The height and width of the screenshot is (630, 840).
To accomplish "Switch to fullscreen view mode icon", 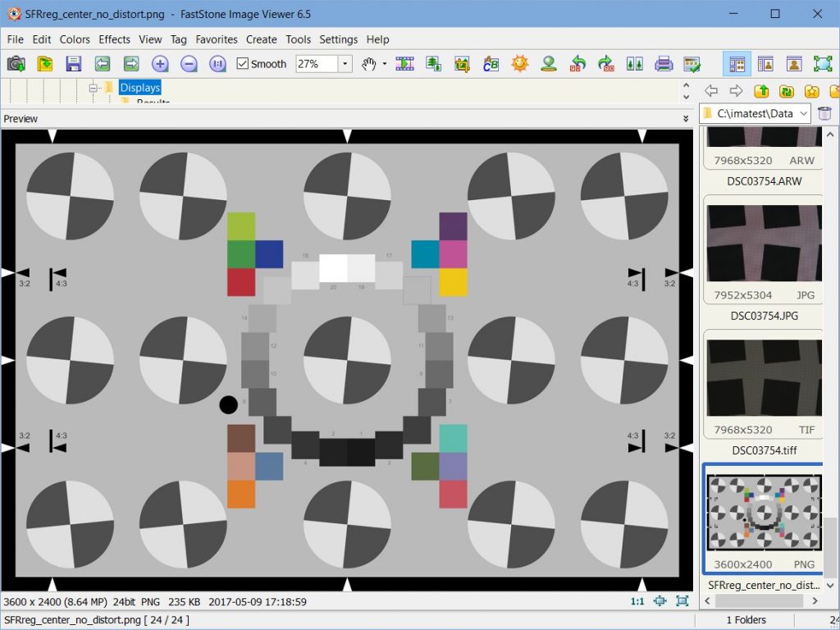I will tap(822, 63).
